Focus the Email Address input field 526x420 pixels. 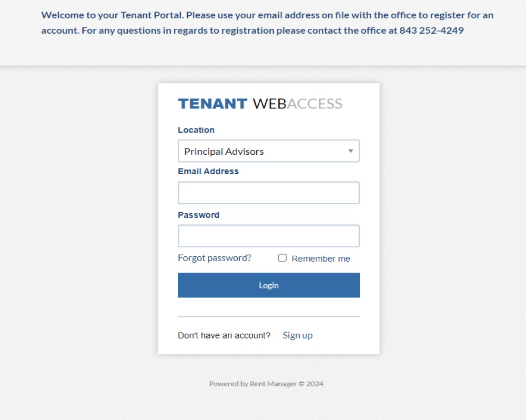click(268, 193)
